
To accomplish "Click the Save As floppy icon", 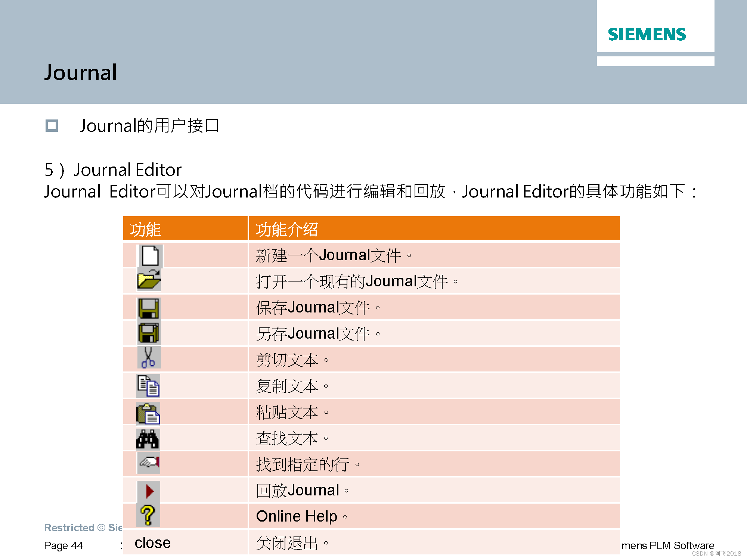I will pyautogui.click(x=149, y=333).
